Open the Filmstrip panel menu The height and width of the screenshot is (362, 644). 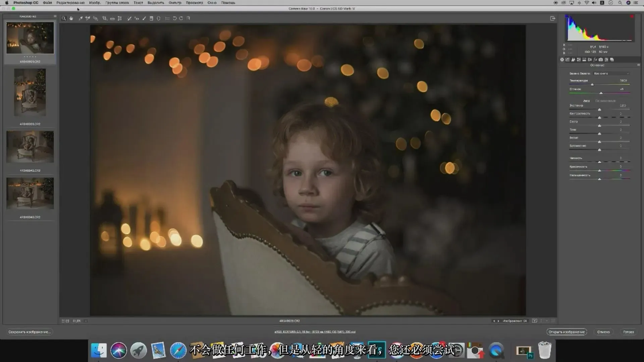point(55,16)
